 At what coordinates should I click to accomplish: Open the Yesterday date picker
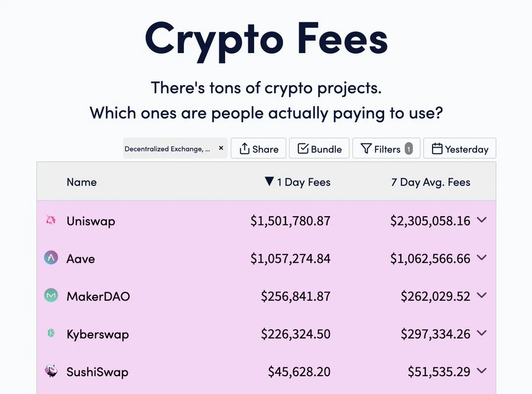(x=460, y=149)
